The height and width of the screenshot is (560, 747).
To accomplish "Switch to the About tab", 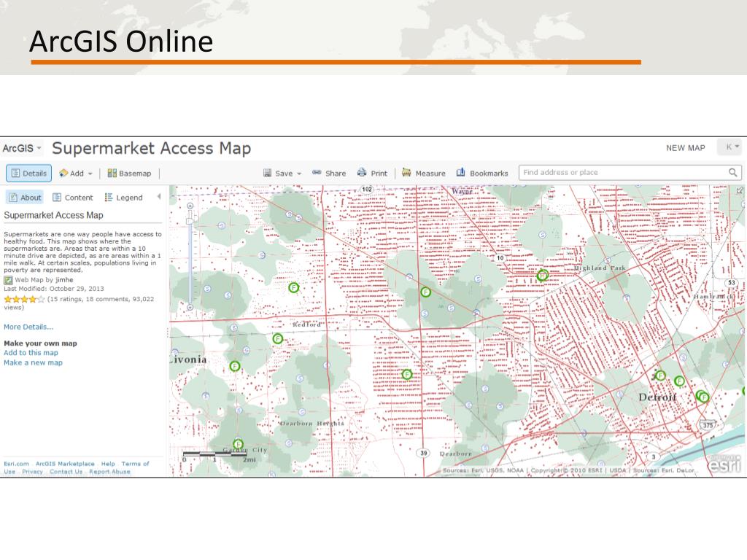I will coord(25,198).
